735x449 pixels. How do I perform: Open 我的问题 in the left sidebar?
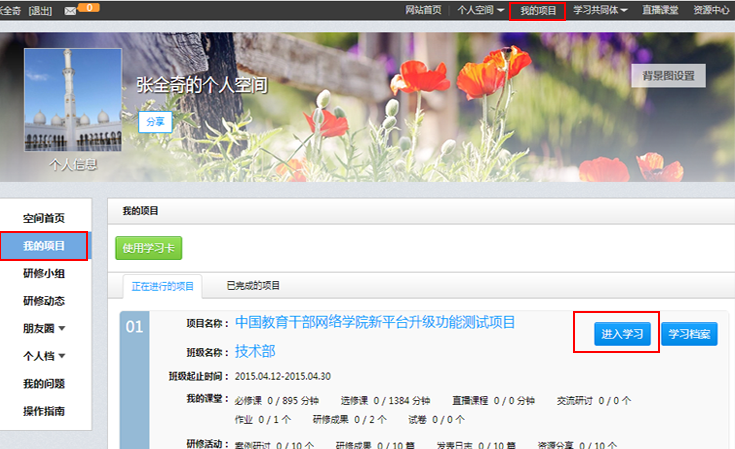[x=44, y=384]
